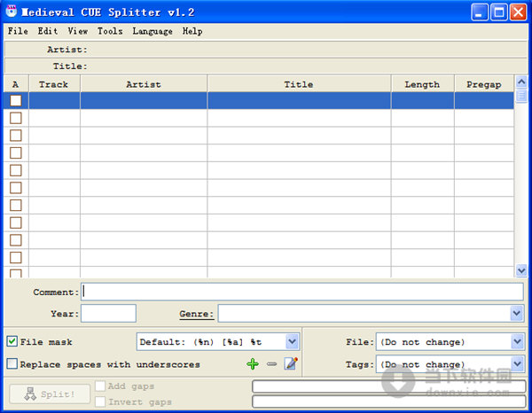This screenshot has height=413, width=532.
Task: Check the fourth row's checkbox
Action: click(x=16, y=153)
